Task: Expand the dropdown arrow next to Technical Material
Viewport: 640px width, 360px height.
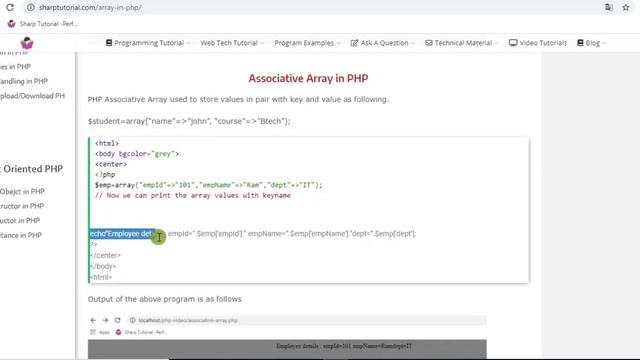Action: click(x=496, y=43)
